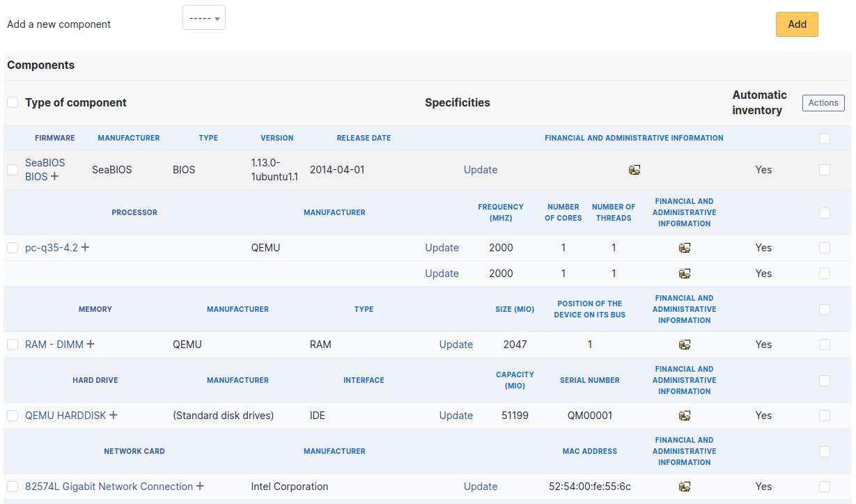Click release date 2014-04-01
856x504 pixels.
(x=337, y=170)
